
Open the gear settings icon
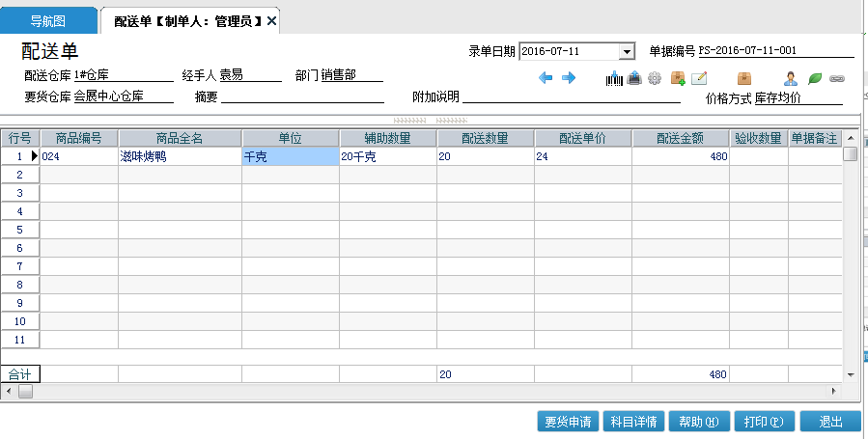click(655, 78)
